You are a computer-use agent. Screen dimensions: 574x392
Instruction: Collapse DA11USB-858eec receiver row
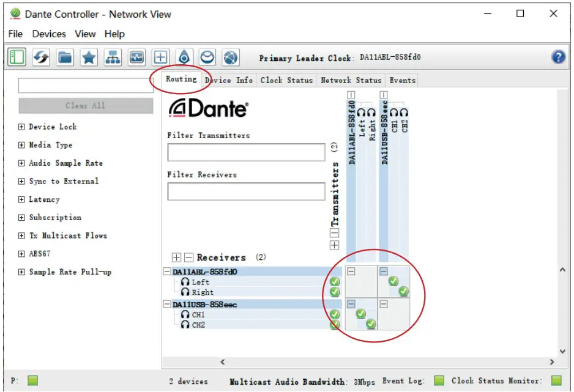(x=167, y=304)
